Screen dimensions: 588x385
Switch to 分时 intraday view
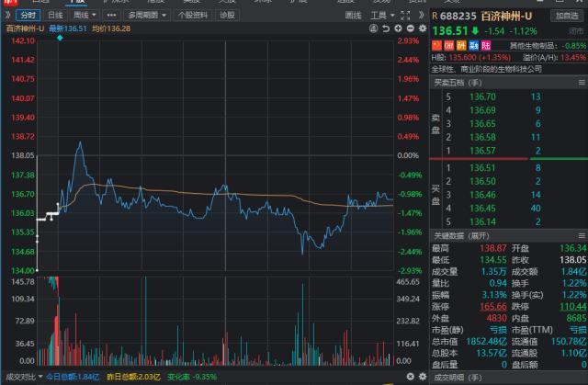point(28,15)
